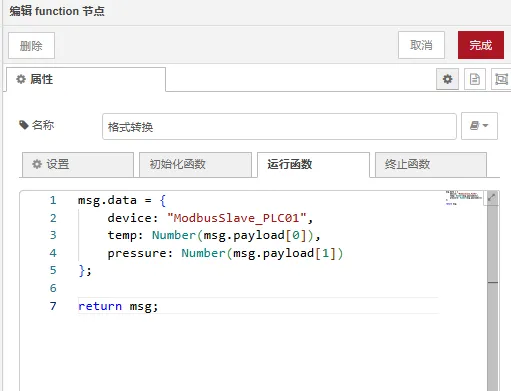
Task: Select the 运行函数 tab
Action: coord(313,165)
